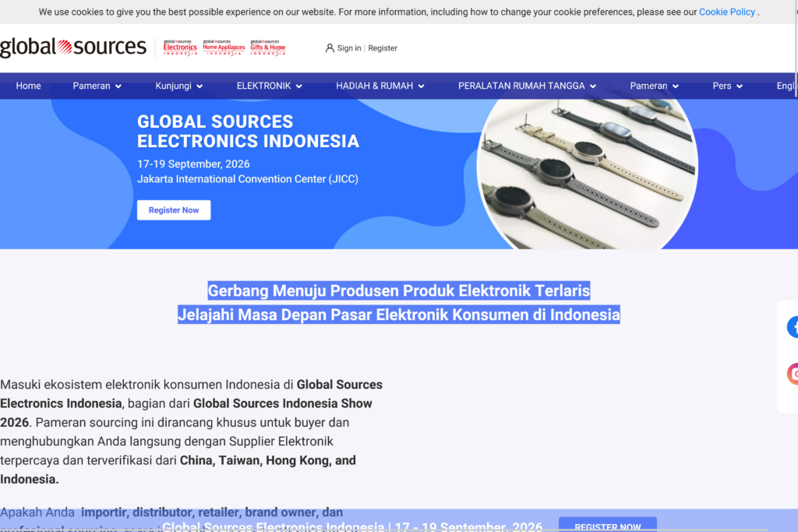Open the Facebook social icon
Image resolution: width=798 pixels, height=532 pixels.
pos(793,327)
